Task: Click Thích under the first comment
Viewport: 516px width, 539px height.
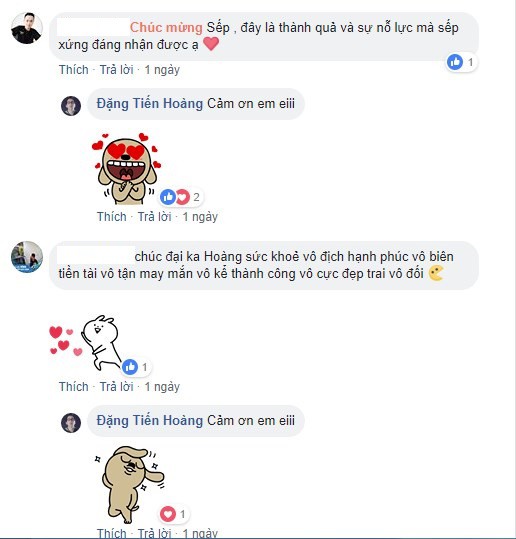Action: [74, 70]
